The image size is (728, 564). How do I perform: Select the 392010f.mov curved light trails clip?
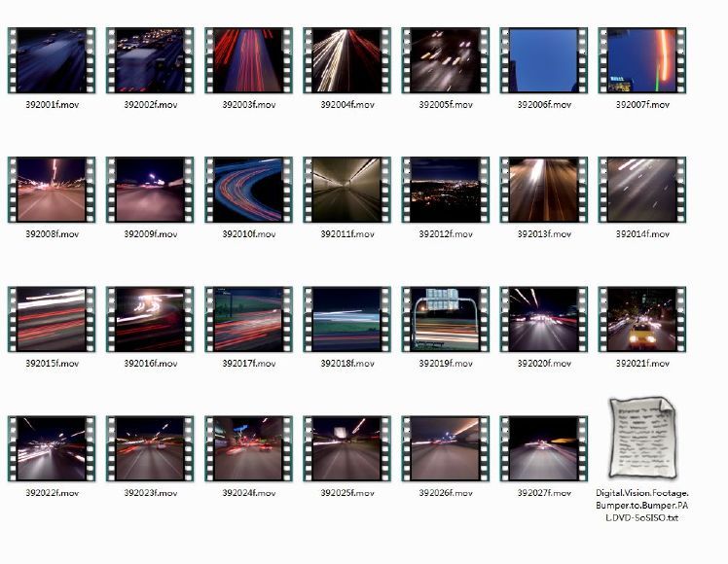(x=248, y=190)
